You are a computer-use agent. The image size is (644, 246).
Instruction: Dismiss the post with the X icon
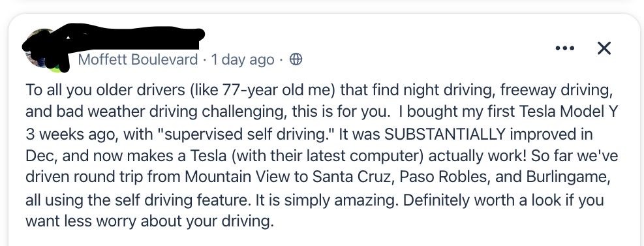(604, 48)
